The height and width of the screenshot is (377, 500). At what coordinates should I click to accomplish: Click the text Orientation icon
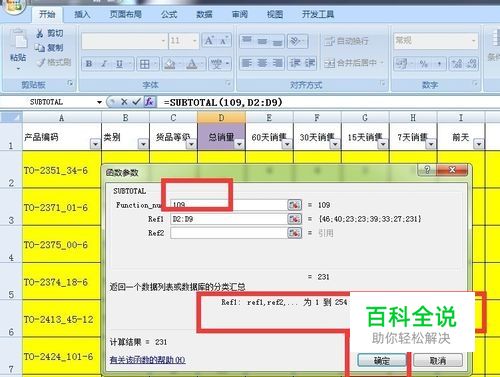pos(294,41)
